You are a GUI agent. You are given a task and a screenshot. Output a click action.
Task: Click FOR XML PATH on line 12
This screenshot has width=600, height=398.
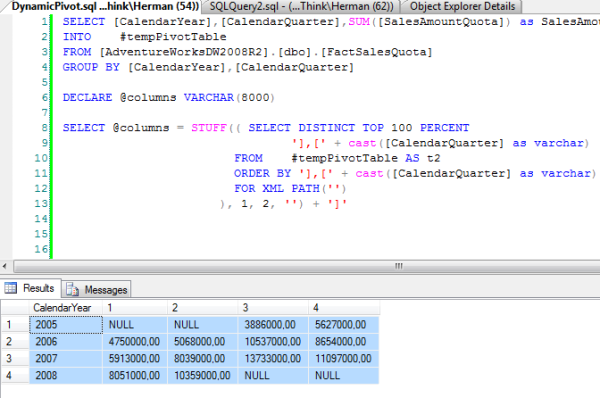(277, 189)
